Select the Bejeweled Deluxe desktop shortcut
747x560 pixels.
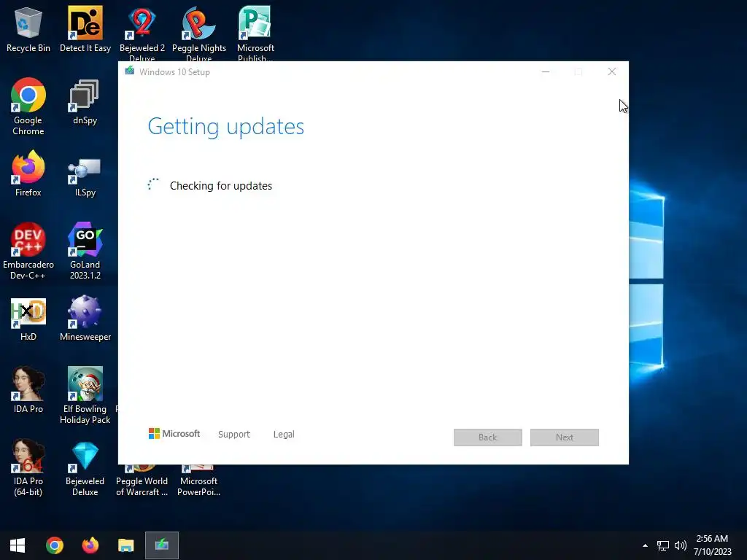point(85,470)
